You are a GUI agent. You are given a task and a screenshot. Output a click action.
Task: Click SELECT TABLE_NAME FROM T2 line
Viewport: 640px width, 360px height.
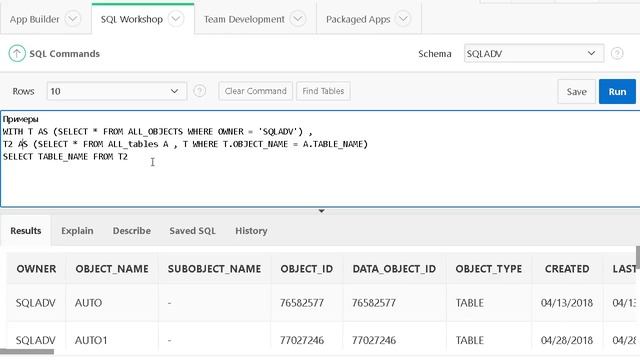coord(65,157)
